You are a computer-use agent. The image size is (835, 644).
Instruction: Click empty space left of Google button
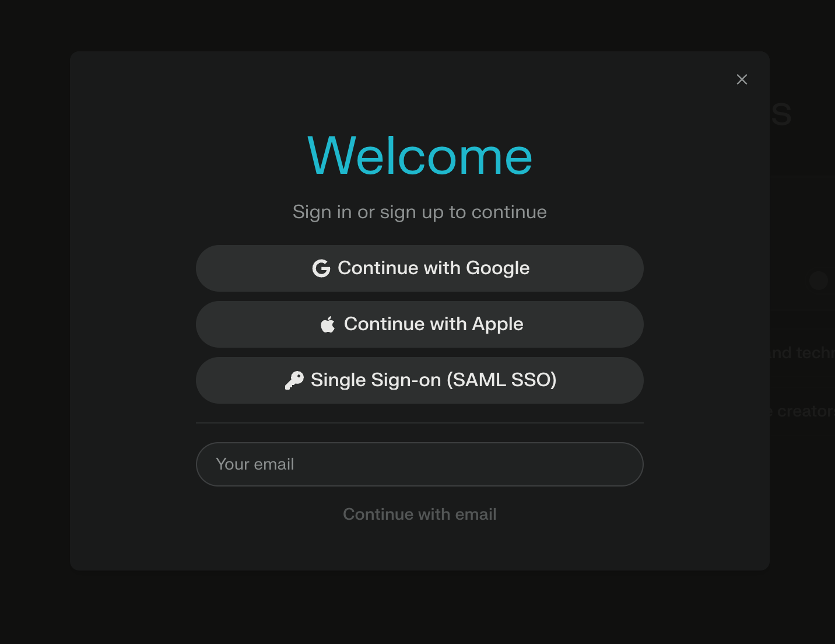coord(133,268)
